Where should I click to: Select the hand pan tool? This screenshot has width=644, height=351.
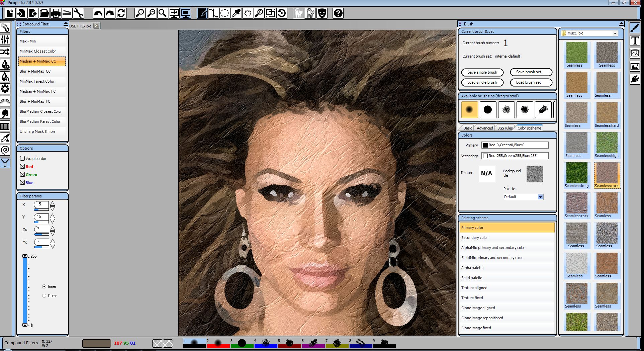(x=248, y=13)
